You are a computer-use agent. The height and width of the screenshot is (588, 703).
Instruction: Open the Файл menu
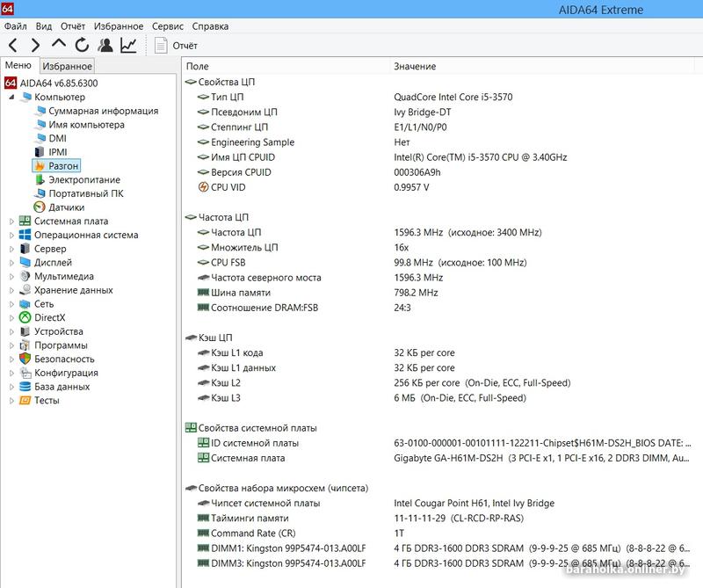pyautogui.click(x=16, y=26)
